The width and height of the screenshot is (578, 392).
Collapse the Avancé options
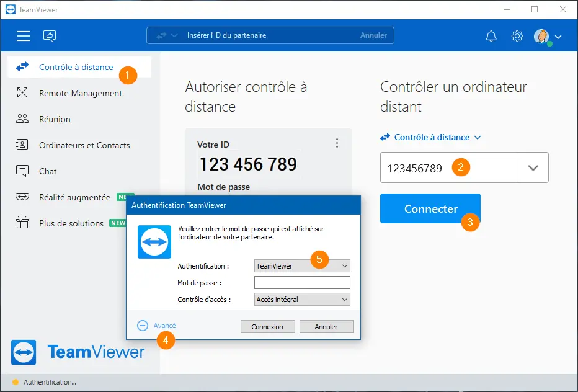pyautogui.click(x=157, y=326)
